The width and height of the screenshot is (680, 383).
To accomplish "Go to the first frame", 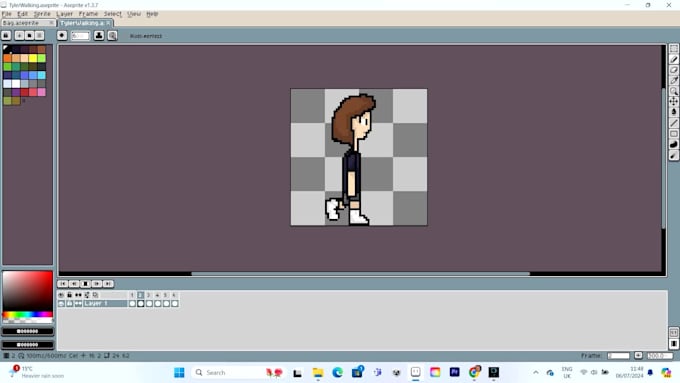I will point(63,284).
